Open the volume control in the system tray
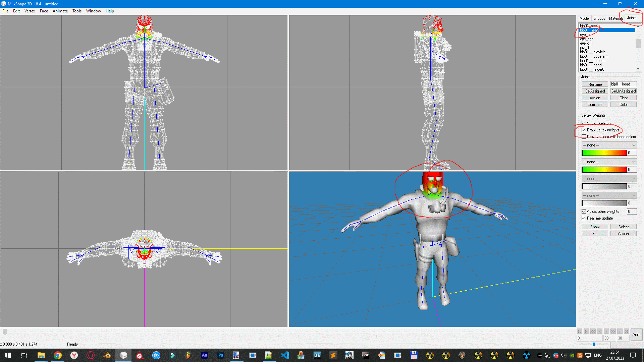644x362 pixels. coord(564,355)
